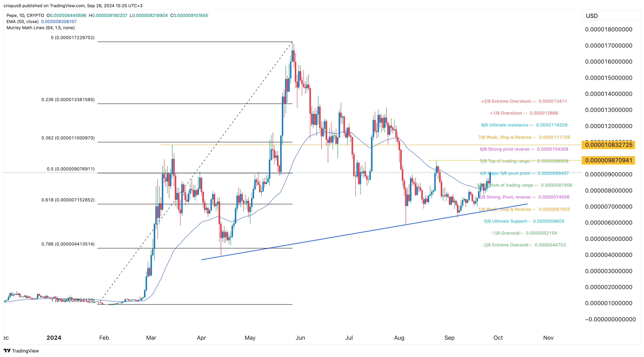Image resolution: width=644 pixels, height=357 pixels.
Task: Click the Mar month label on time axis
Action: pos(151,338)
